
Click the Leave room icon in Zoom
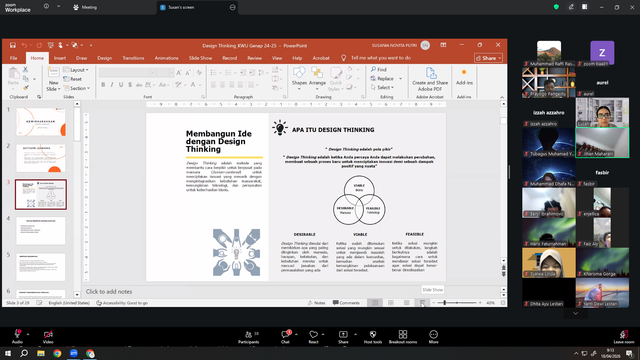(623, 334)
